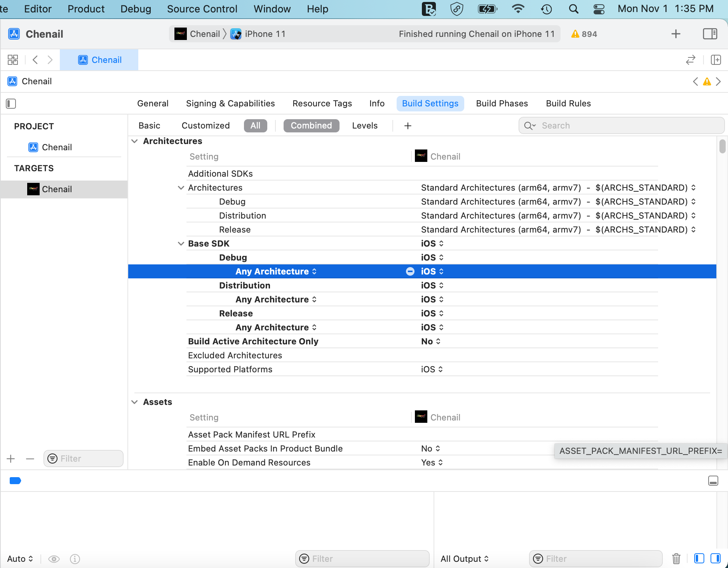728x568 pixels.
Task: Collapse the Architectures setting row
Action: (181, 188)
